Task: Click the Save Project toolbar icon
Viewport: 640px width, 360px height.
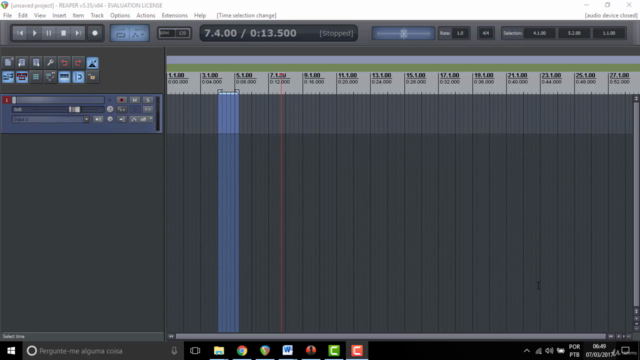Action: 36,62
